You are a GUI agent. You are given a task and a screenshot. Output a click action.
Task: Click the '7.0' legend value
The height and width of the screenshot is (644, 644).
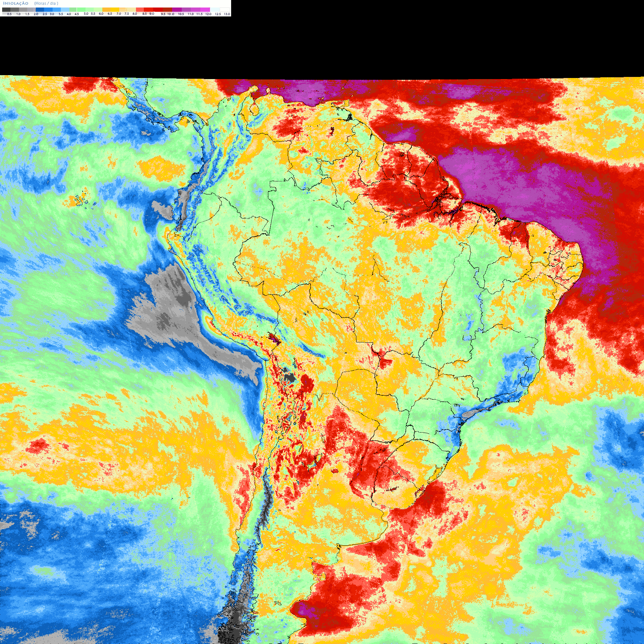click(119, 14)
